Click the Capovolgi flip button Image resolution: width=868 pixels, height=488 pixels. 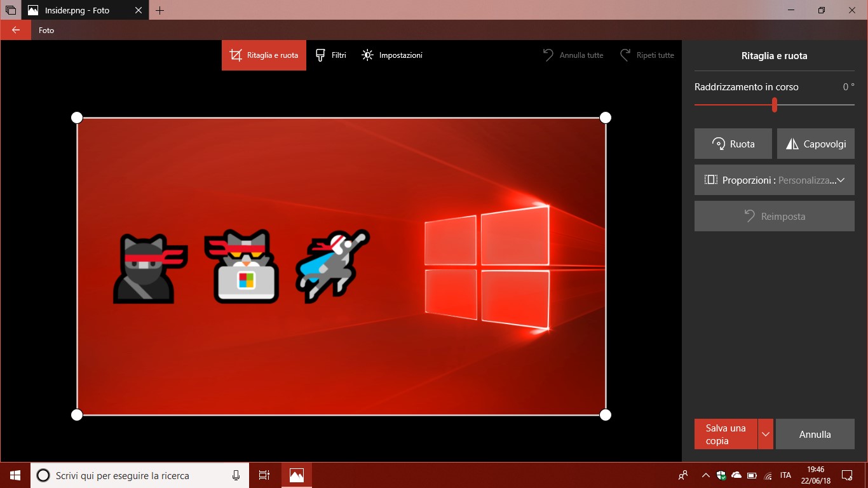pos(816,144)
